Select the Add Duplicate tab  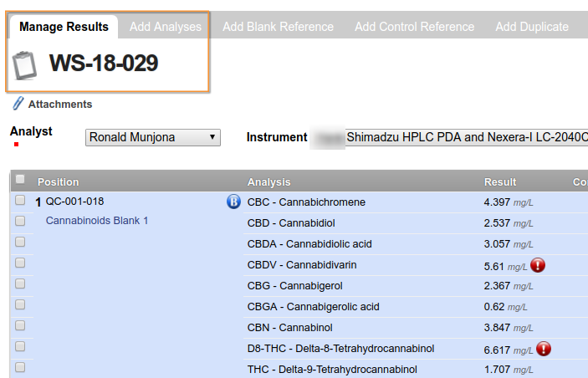click(x=532, y=27)
